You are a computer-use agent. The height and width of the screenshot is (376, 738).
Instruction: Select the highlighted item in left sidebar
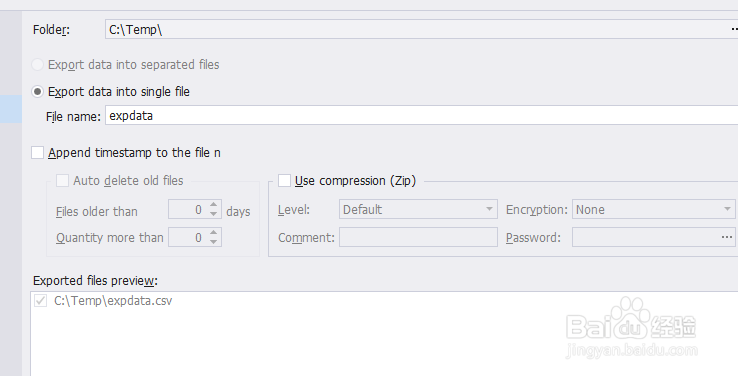pos(11,109)
